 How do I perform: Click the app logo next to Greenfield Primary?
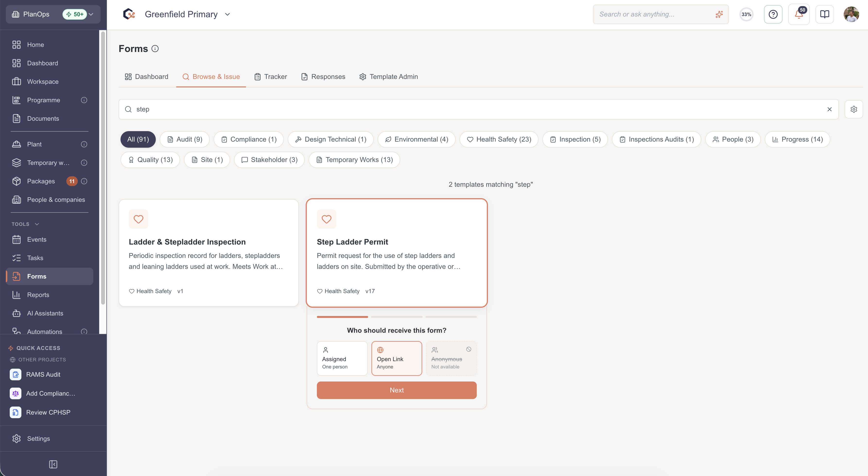pyautogui.click(x=129, y=14)
